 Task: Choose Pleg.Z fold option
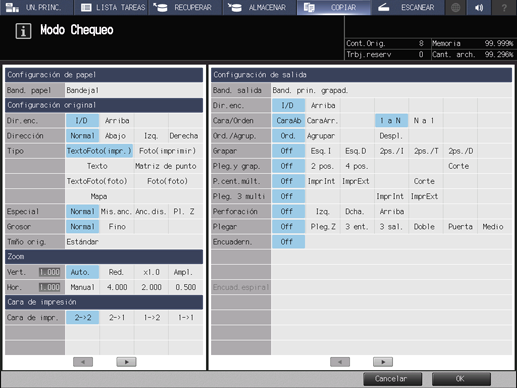323,227
